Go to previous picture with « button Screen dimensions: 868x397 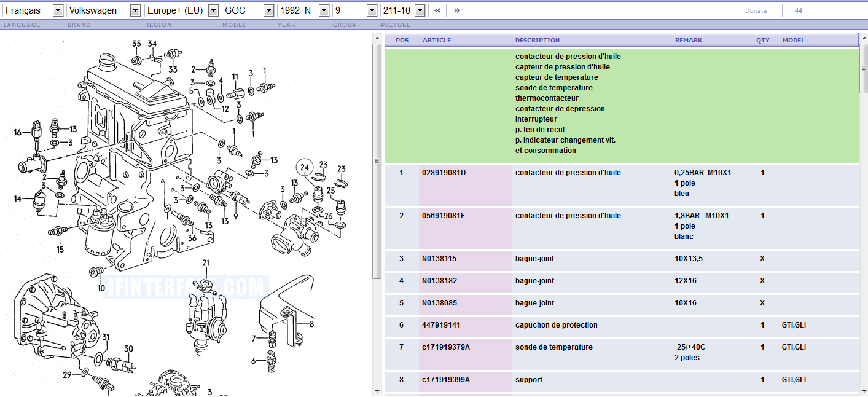(x=437, y=10)
